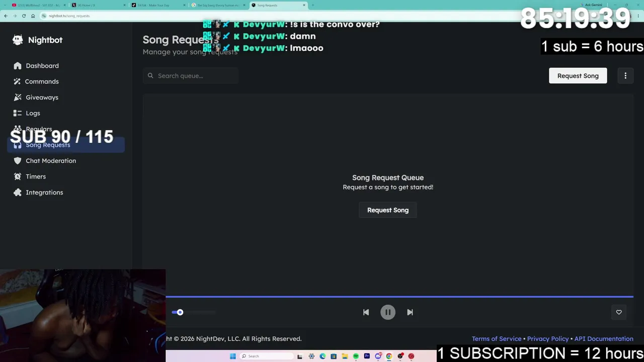644x362 pixels.
Task: Open Spotify from the taskbar
Action: [x=356, y=356]
